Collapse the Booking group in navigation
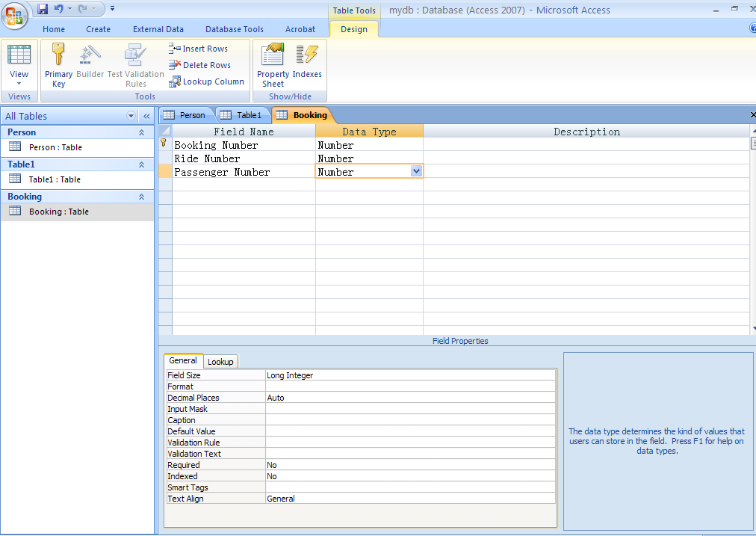 [141, 197]
